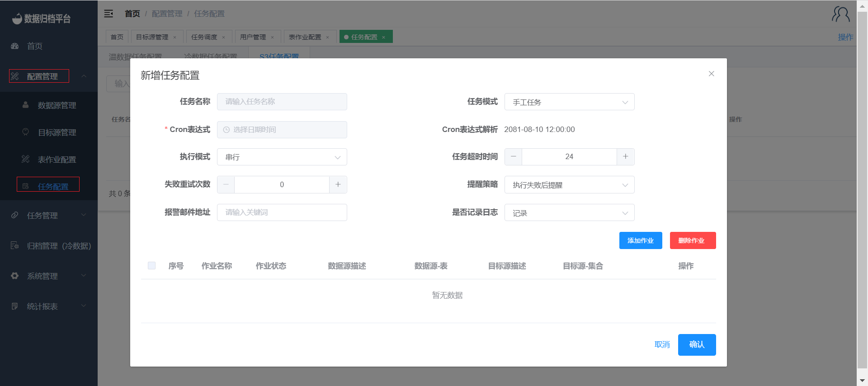Click the parsed value 2081-08-10 12:00:00
868x386 pixels.
(539, 129)
